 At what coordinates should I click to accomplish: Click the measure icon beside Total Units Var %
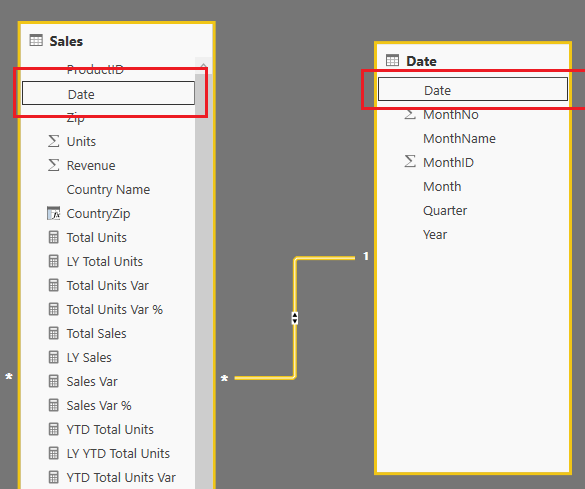click(54, 309)
